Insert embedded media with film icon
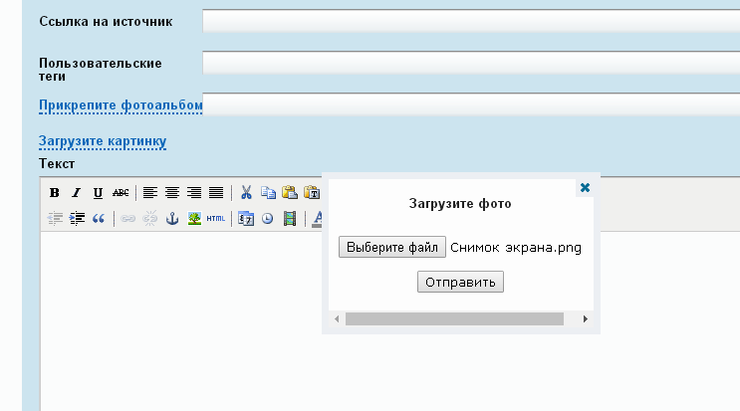 [289, 219]
